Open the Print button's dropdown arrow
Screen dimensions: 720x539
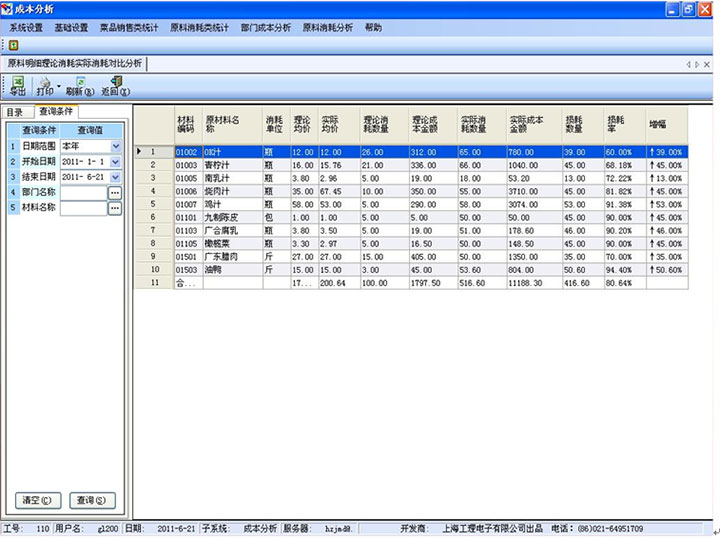pos(59,86)
